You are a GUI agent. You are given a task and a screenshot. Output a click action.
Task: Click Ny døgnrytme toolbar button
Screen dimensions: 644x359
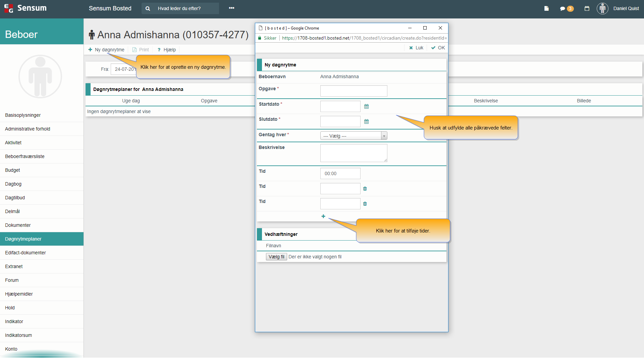point(106,50)
